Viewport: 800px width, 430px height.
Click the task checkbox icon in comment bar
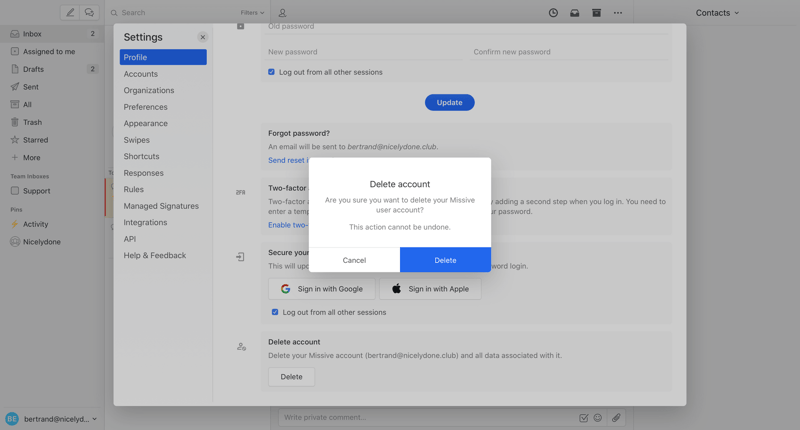pos(584,418)
